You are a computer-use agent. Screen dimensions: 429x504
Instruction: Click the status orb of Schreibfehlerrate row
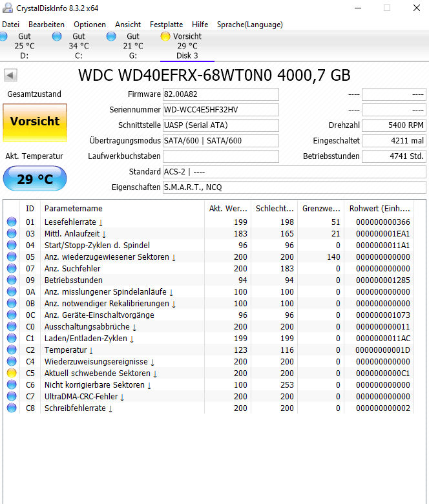12,408
